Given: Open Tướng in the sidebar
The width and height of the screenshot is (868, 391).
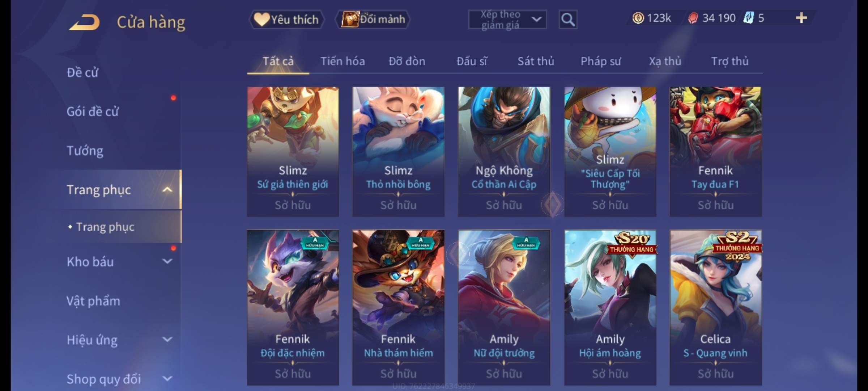Looking at the screenshot, I should click(x=85, y=151).
